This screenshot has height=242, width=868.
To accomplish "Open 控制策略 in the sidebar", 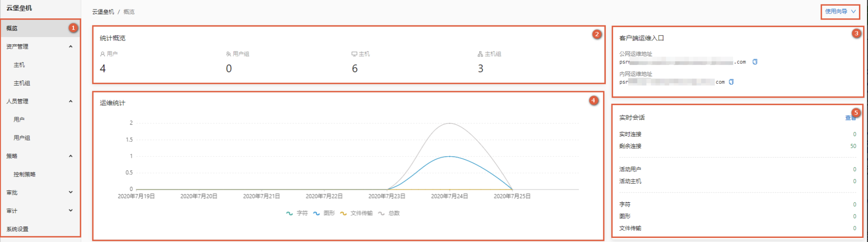I will point(25,175).
